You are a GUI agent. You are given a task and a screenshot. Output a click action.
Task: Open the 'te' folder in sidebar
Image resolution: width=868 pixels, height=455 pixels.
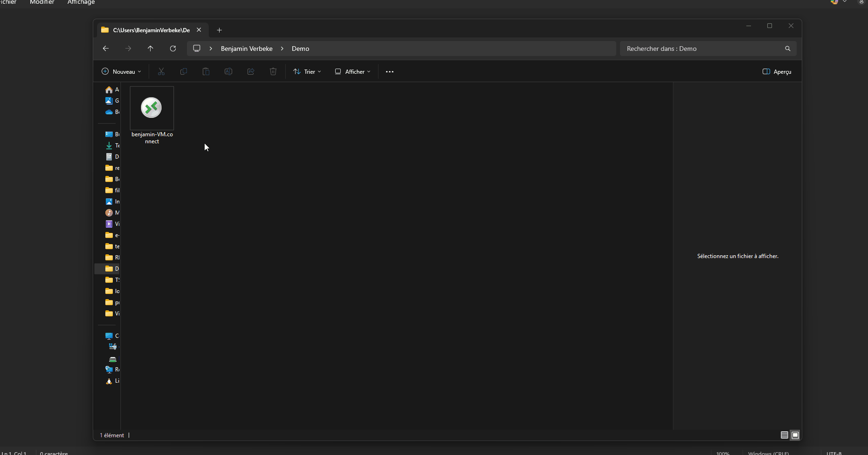111,246
